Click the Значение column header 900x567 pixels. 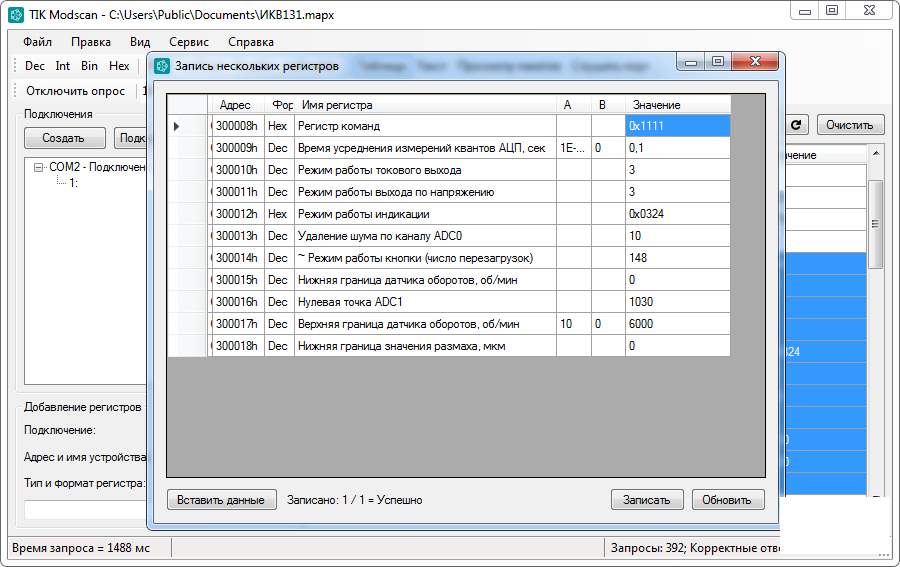point(678,105)
